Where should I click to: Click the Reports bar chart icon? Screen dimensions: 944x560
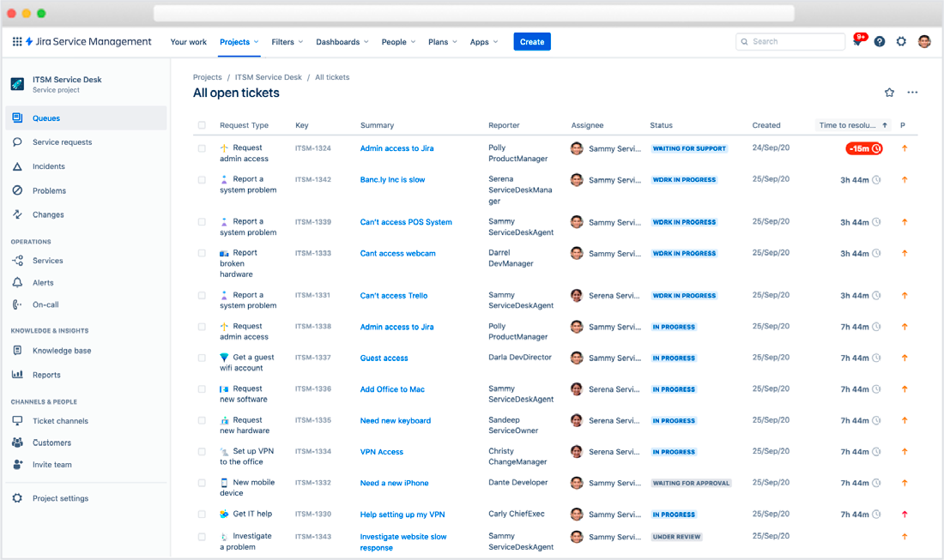tap(17, 374)
